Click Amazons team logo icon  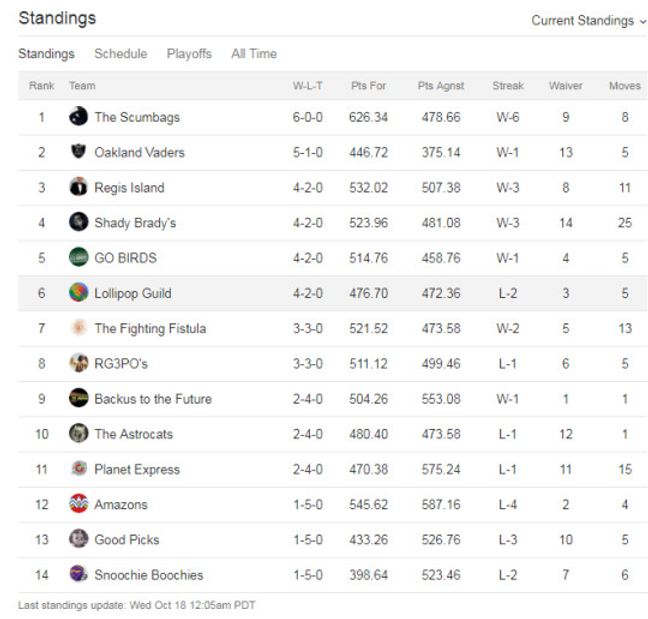coord(78,504)
